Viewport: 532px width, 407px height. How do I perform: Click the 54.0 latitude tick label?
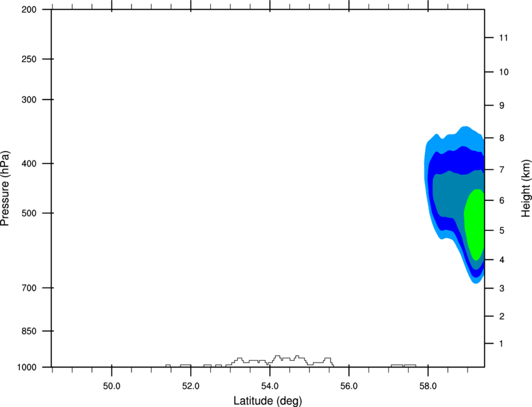click(270, 386)
